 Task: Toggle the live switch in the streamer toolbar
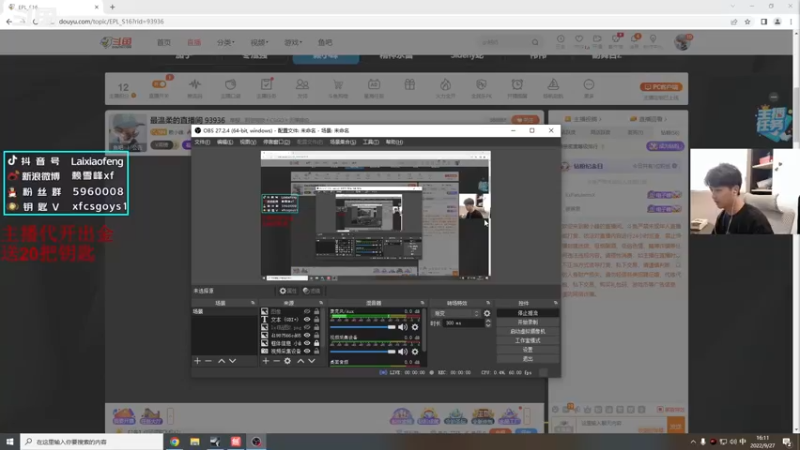coord(159,84)
